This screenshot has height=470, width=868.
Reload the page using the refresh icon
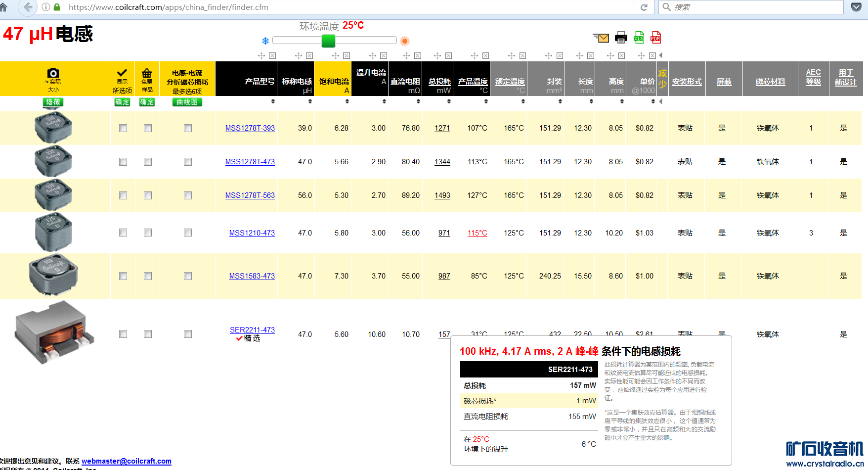click(644, 7)
